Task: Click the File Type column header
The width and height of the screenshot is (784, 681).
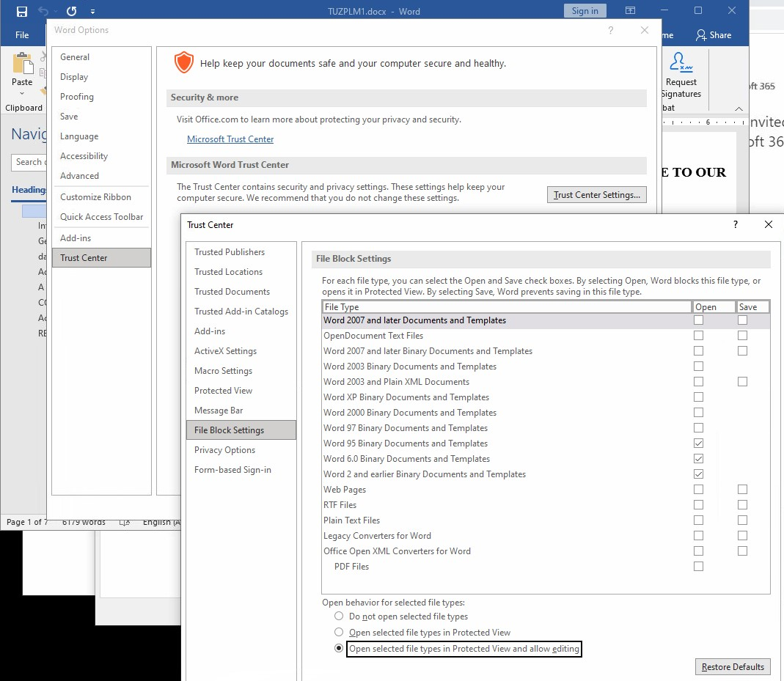Action: click(507, 306)
